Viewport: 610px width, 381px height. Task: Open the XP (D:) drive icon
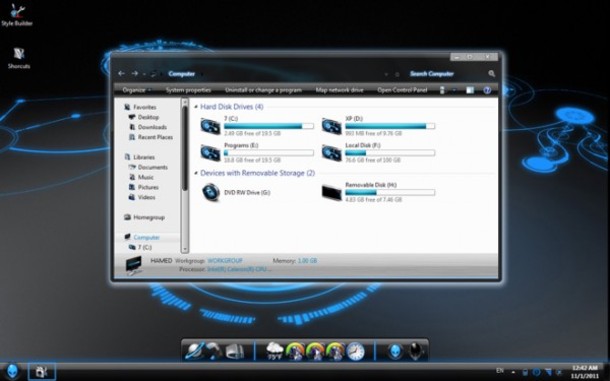tap(331, 126)
